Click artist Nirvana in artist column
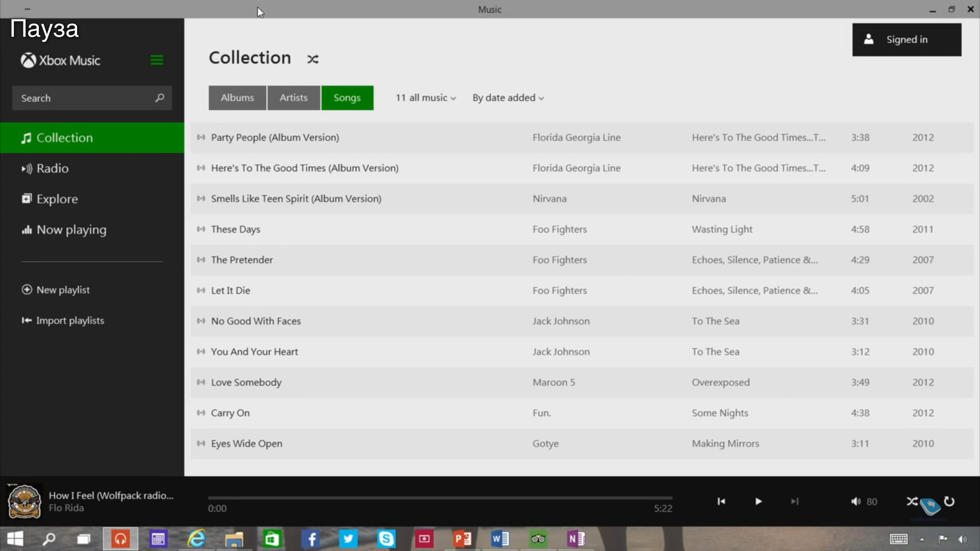Viewport: 980px width, 551px height. coord(550,198)
